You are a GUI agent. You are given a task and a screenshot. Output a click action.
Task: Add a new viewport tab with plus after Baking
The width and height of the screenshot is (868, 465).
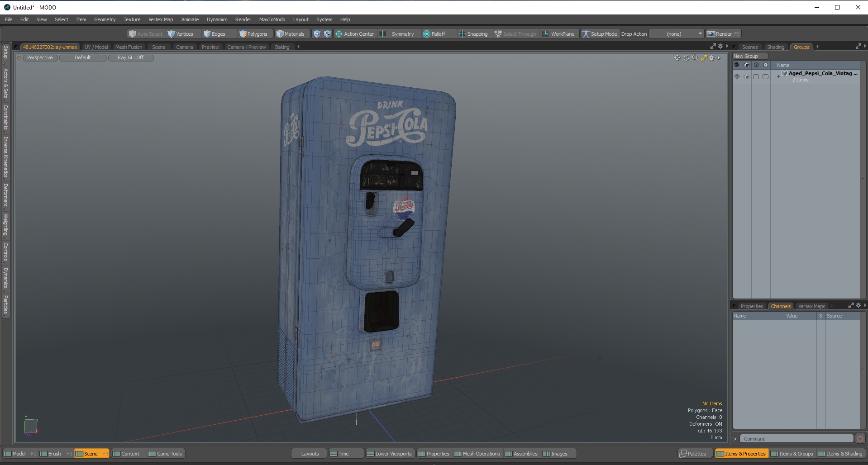click(x=298, y=47)
